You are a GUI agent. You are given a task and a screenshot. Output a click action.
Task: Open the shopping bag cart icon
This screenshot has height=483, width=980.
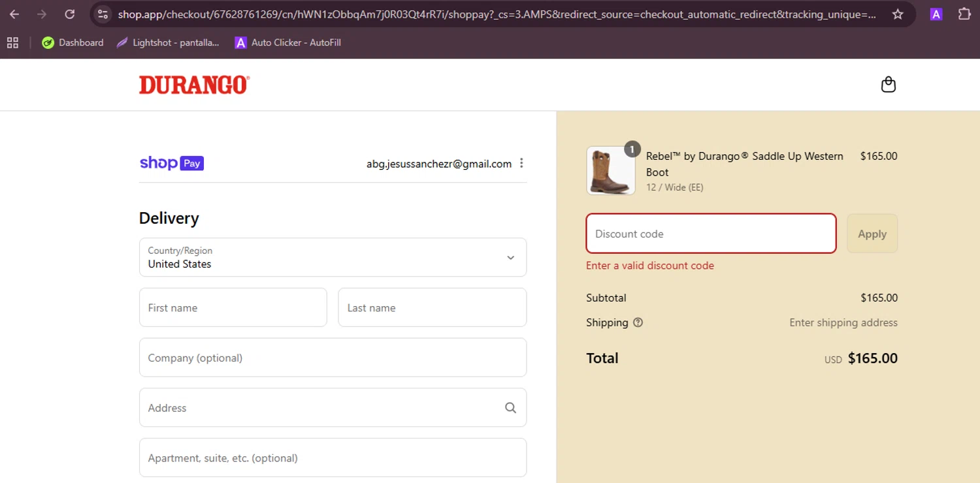click(x=888, y=84)
